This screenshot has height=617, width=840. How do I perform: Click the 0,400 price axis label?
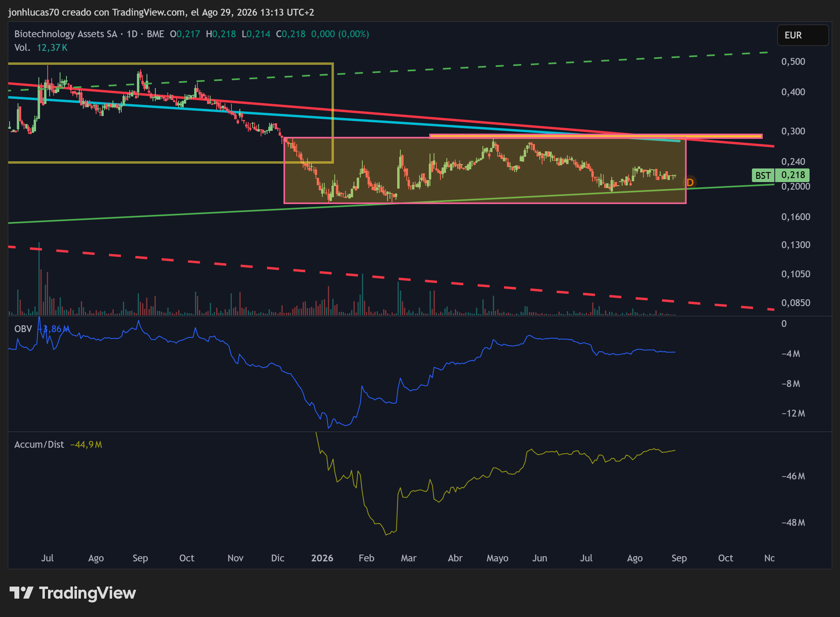point(793,92)
